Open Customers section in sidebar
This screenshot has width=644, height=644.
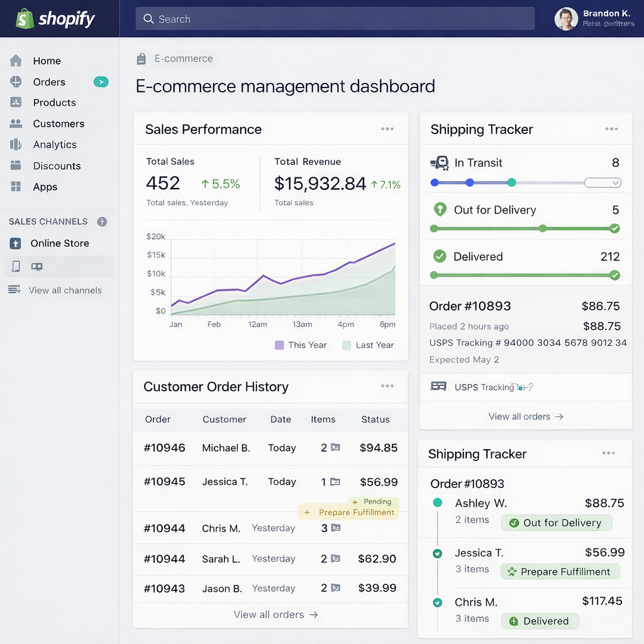pos(58,124)
